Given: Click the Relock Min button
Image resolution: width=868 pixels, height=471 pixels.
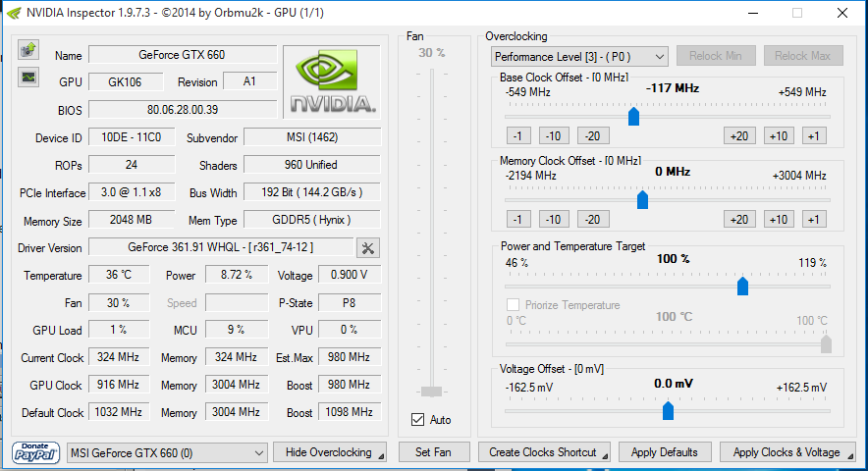Looking at the screenshot, I should point(716,56).
